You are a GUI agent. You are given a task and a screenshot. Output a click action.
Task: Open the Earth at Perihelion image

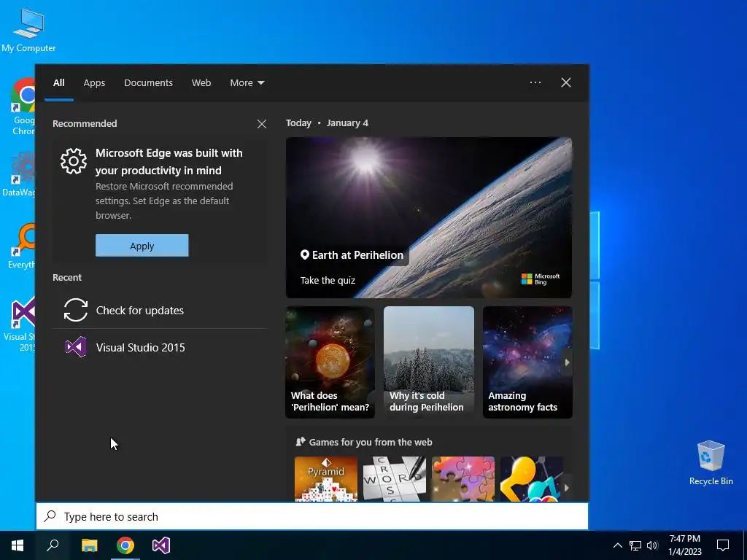coord(429,217)
